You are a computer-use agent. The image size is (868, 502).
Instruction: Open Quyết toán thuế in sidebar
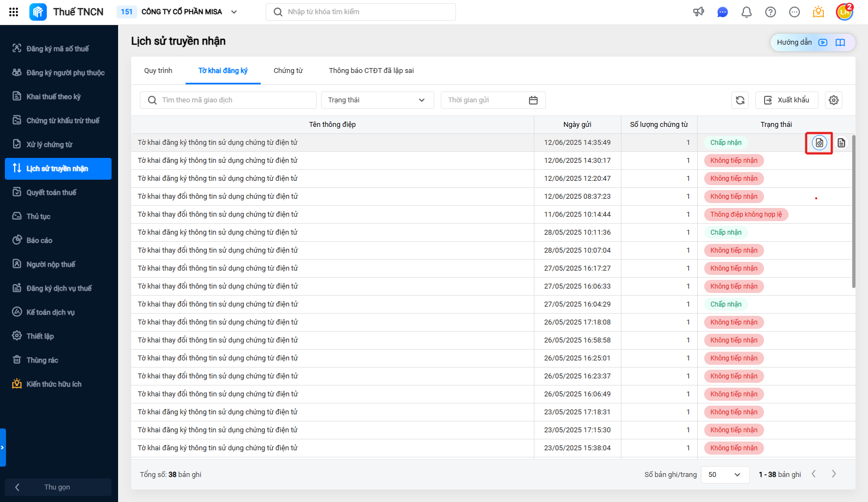(x=51, y=193)
